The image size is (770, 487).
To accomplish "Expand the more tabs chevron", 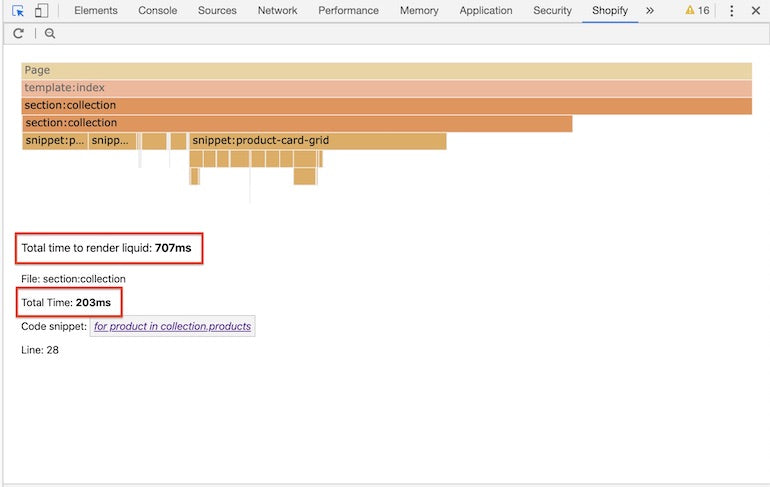I will pos(650,10).
